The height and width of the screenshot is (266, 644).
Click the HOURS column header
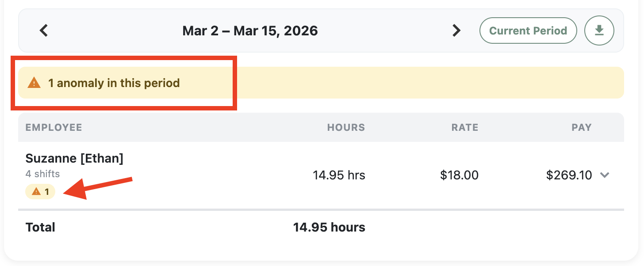346,128
